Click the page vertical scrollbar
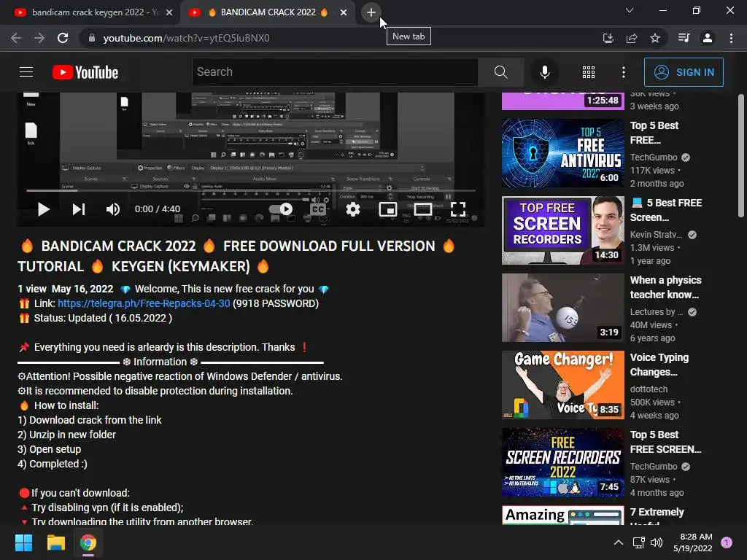The image size is (747, 560). click(741, 156)
